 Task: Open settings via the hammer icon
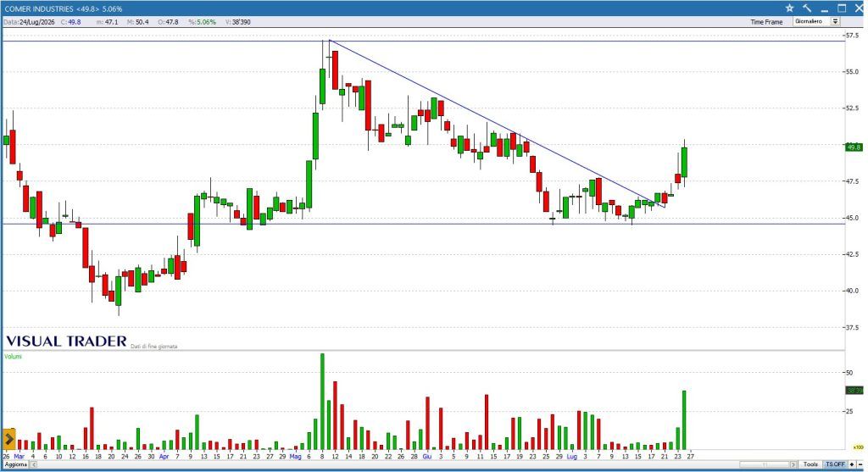pyautogui.click(x=807, y=8)
